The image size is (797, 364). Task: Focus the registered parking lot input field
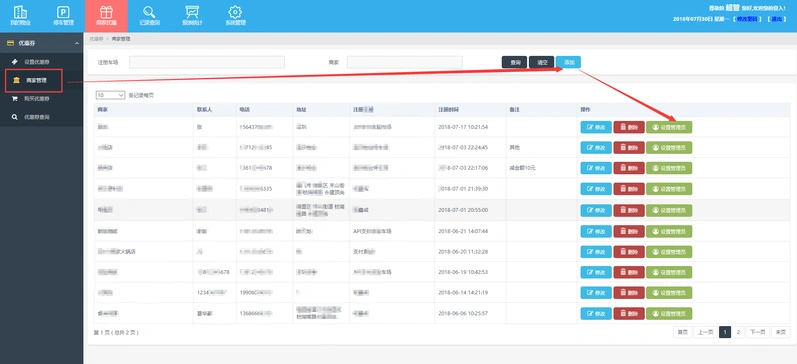coord(207,62)
